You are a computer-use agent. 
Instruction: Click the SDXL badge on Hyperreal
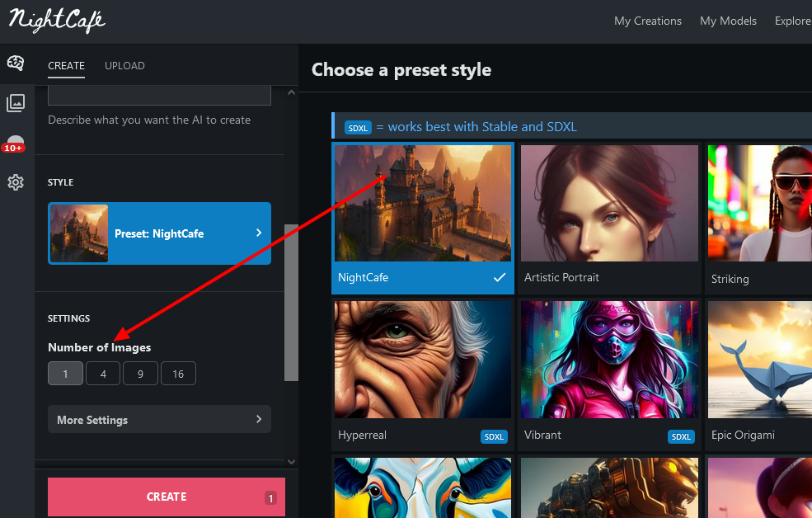point(494,436)
